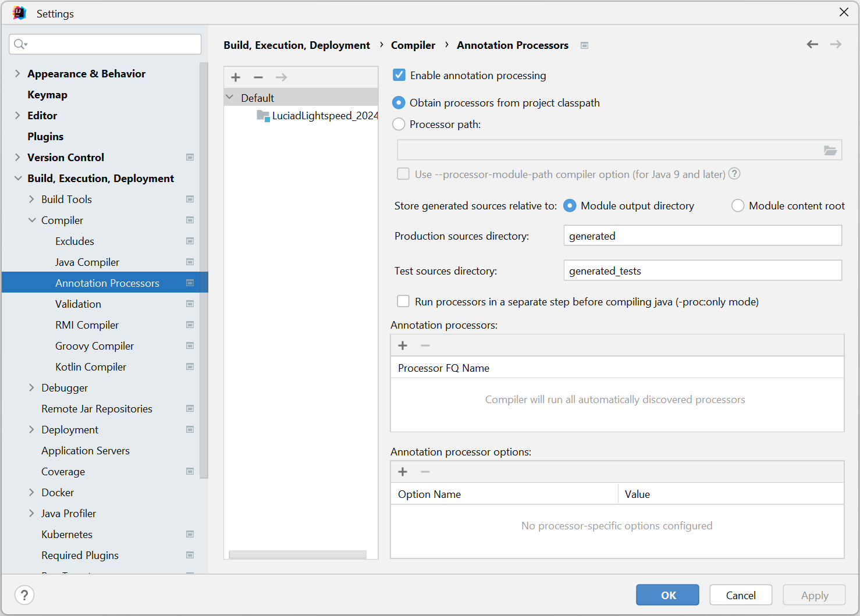Click project icon next to Java Compiler
The width and height of the screenshot is (860, 616).
coord(190,262)
